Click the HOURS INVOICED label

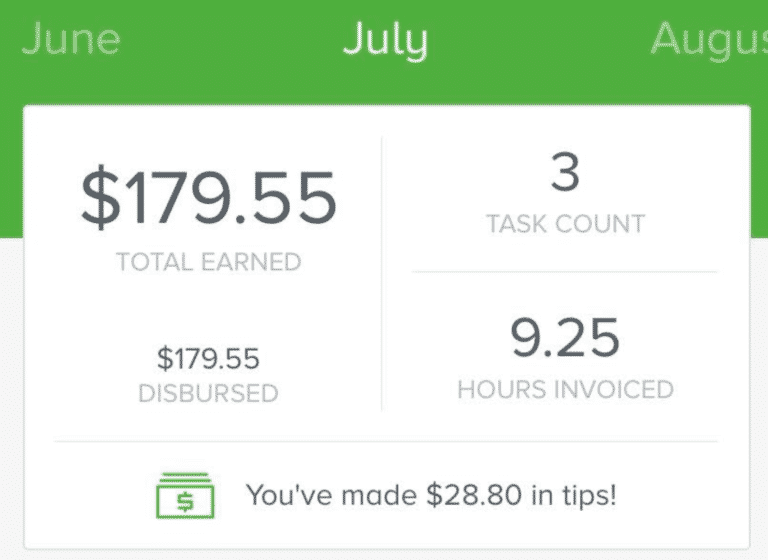click(x=566, y=390)
